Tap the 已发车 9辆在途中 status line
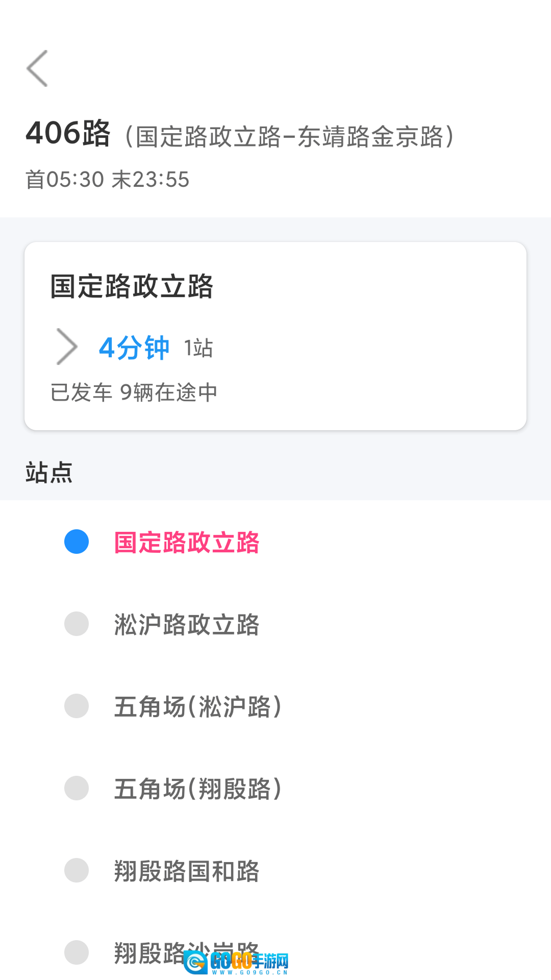 point(134,392)
